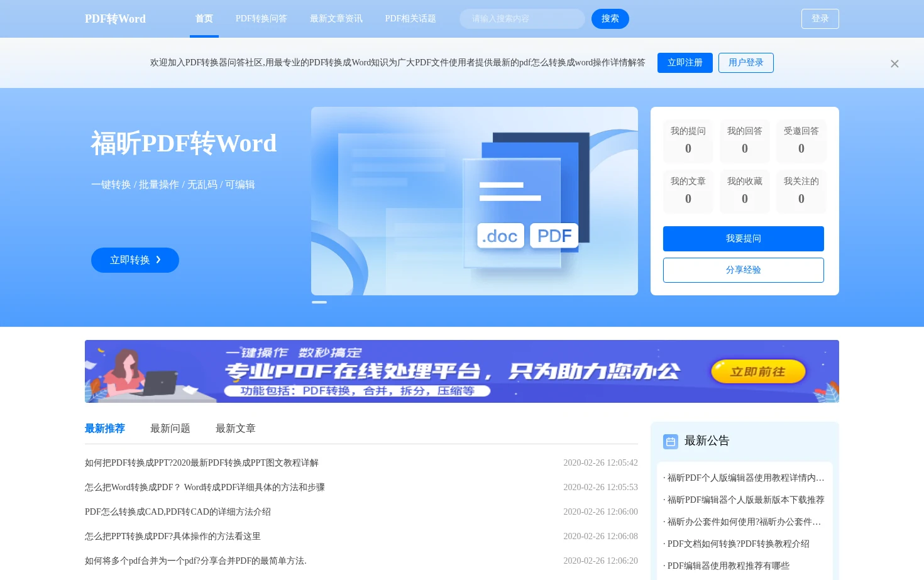
Task: Click the timestamp 2020-02-26 12:06:20
Action: tap(600, 561)
